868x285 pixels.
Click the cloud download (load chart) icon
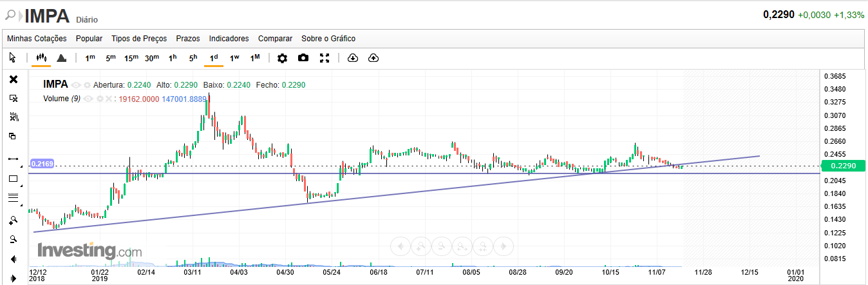[x=352, y=58]
